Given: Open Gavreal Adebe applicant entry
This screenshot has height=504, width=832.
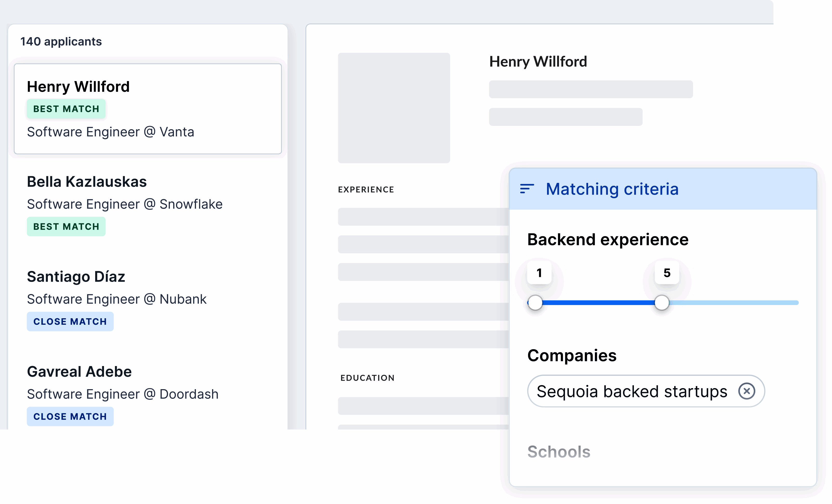Looking at the screenshot, I should 79,372.
